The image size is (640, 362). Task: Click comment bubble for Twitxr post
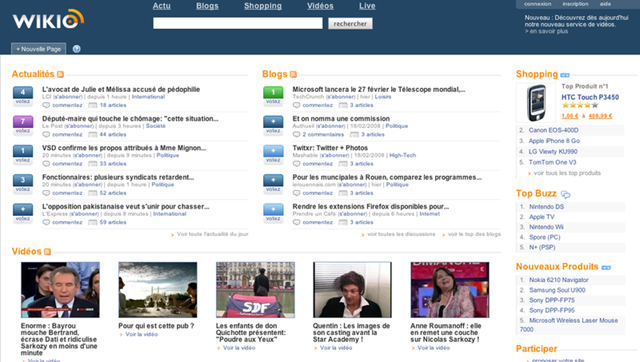coord(296,164)
